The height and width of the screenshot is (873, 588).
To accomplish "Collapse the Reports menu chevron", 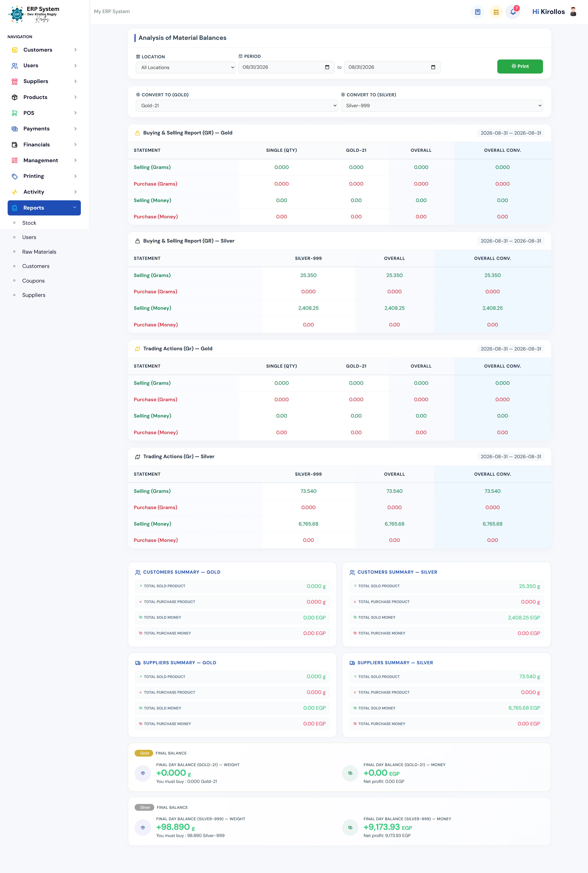I will 75,207.
